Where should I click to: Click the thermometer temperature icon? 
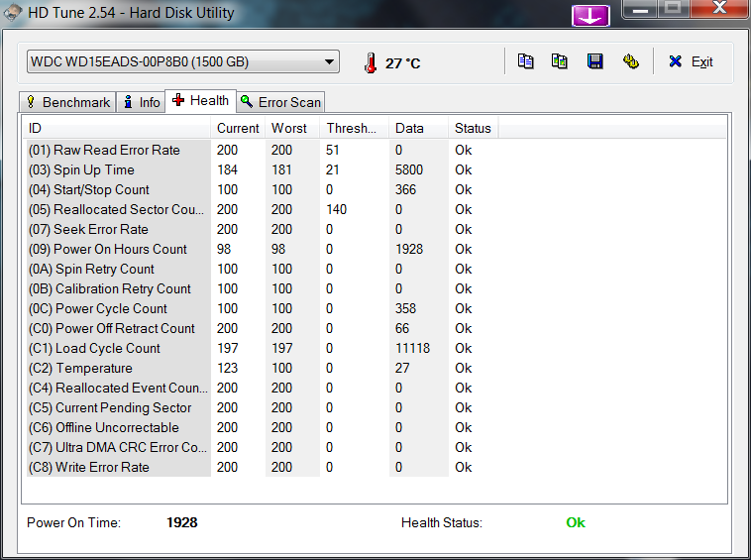[371, 62]
